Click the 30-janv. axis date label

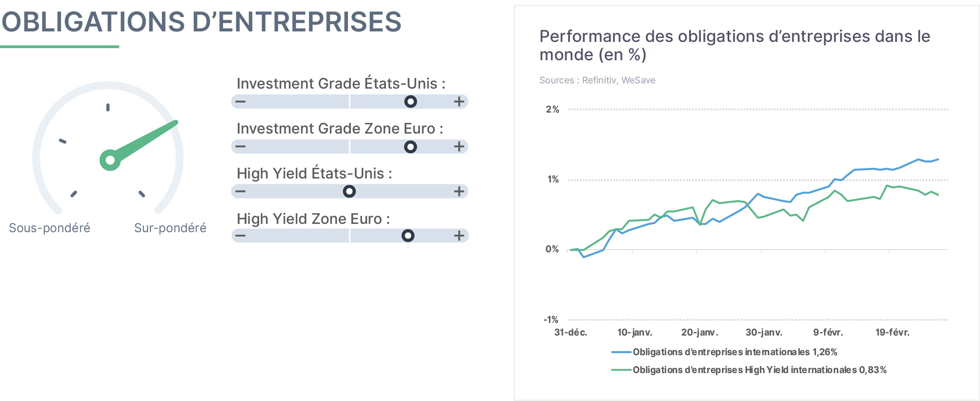click(764, 332)
